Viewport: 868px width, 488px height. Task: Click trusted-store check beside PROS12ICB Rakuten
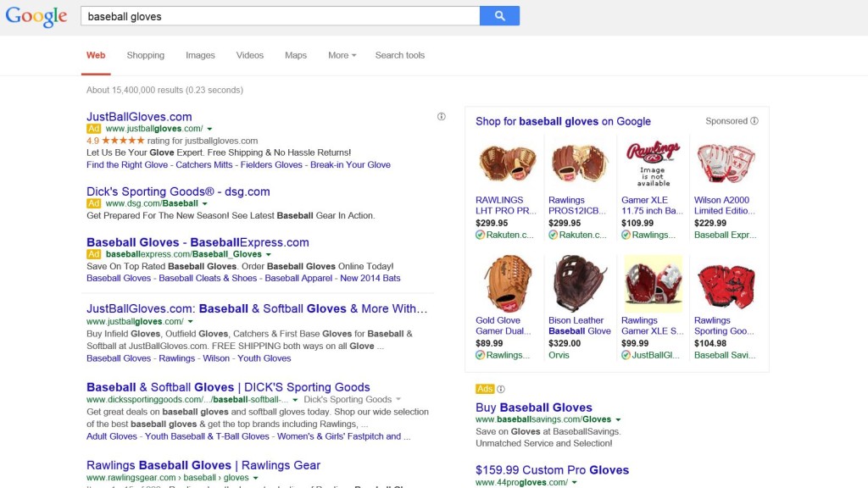click(553, 236)
